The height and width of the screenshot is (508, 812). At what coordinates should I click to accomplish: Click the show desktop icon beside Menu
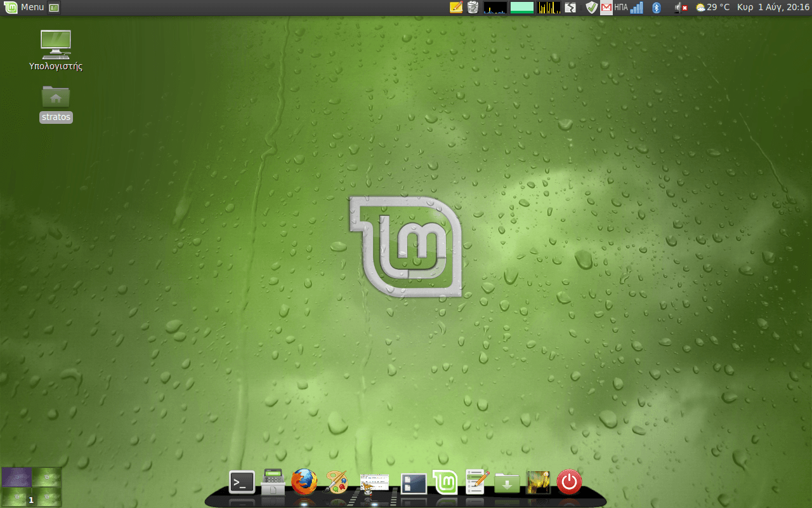click(x=54, y=8)
